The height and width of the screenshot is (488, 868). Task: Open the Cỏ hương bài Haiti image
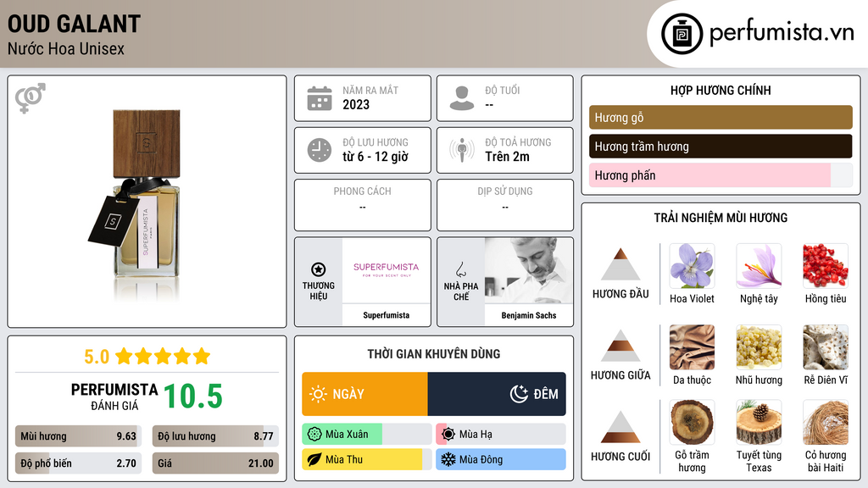(x=826, y=422)
